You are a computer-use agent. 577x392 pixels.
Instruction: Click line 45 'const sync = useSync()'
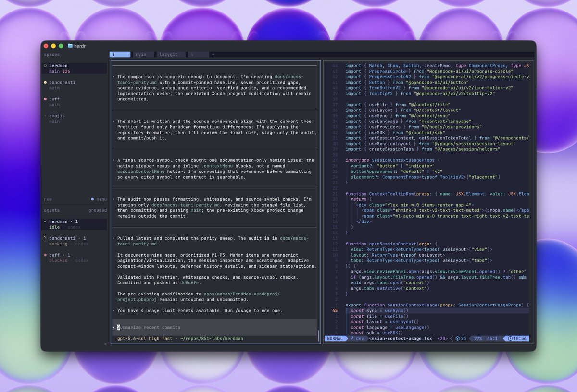point(379,311)
